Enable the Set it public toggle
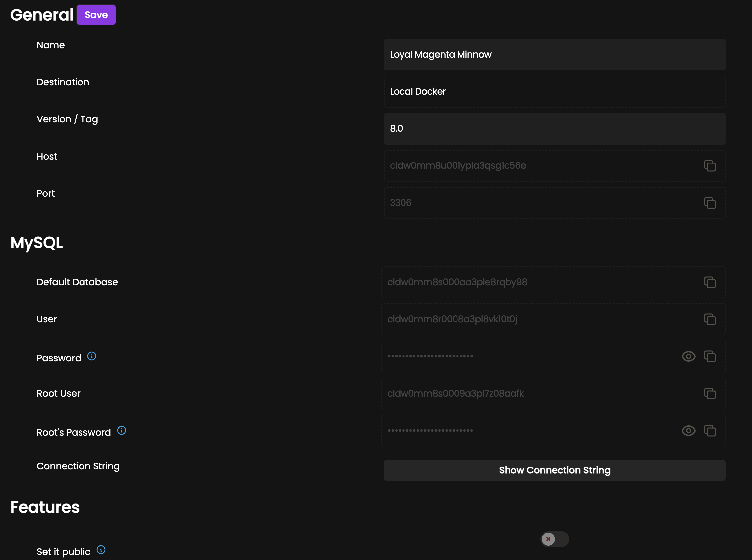Screen dimensions: 752x560 (554, 539)
